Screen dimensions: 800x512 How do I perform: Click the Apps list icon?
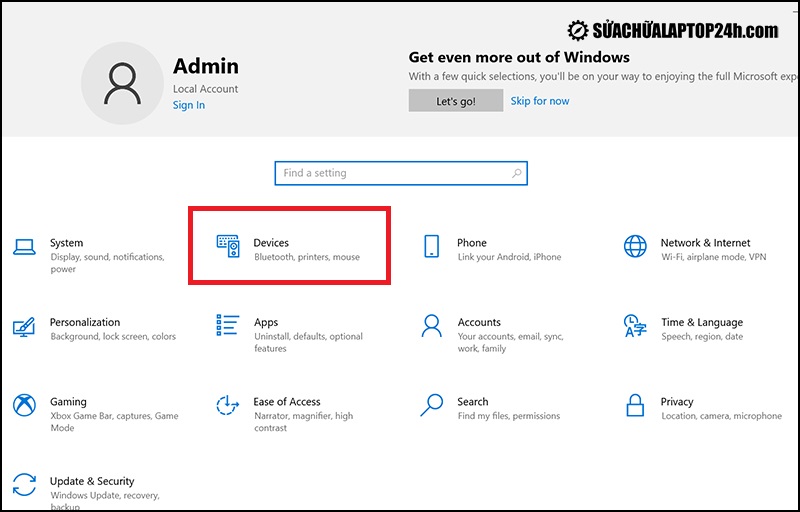pyautogui.click(x=228, y=326)
